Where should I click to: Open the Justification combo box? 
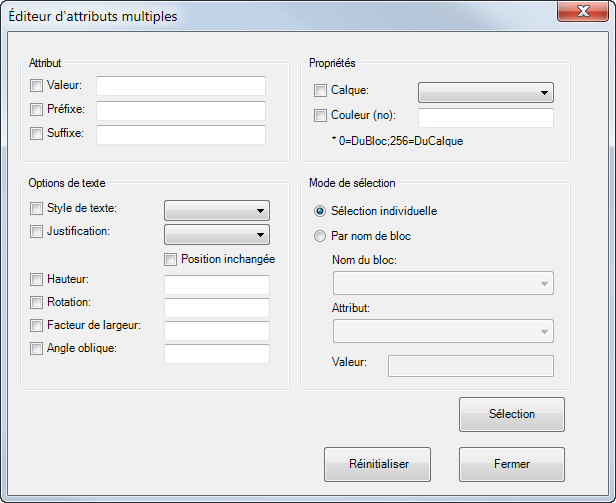pyautogui.click(x=217, y=235)
